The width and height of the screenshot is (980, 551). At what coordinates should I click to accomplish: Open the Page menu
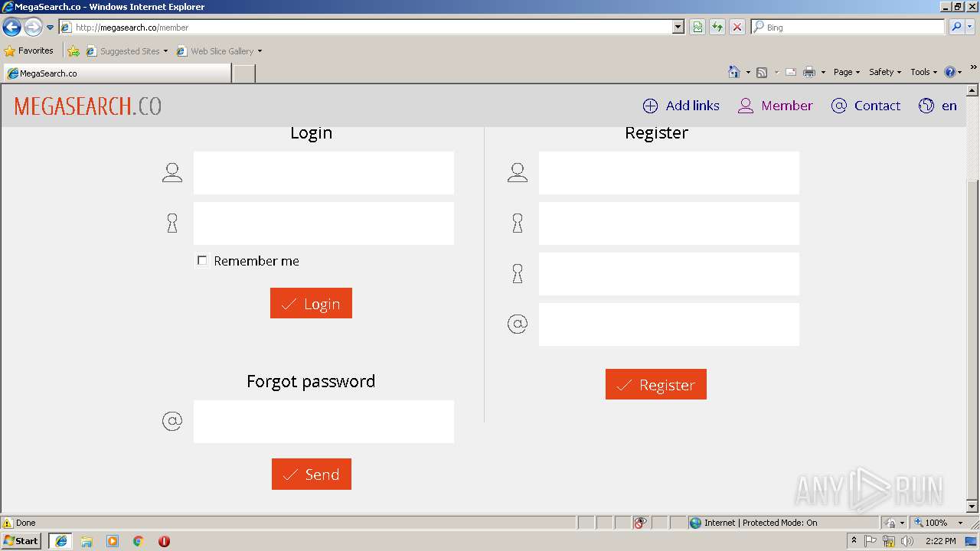click(x=847, y=72)
